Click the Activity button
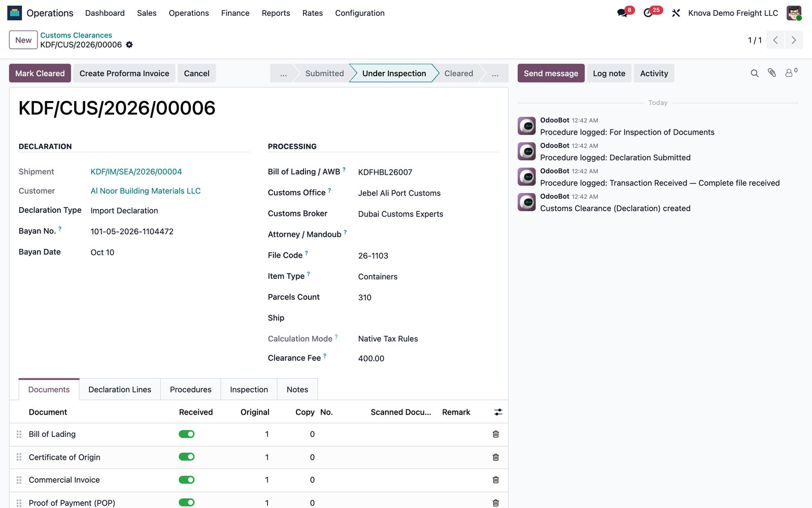 [x=654, y=73]
